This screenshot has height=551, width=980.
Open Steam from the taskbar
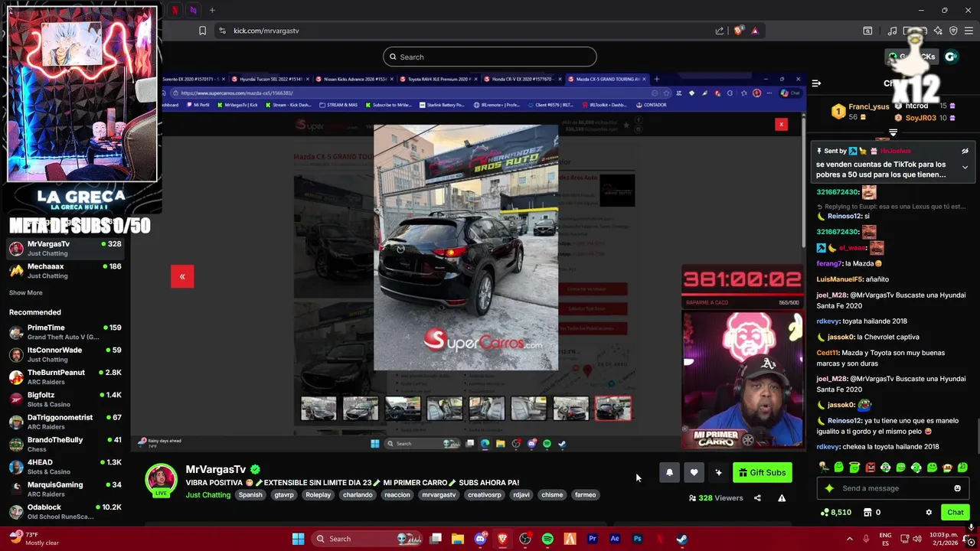[682, 539]
